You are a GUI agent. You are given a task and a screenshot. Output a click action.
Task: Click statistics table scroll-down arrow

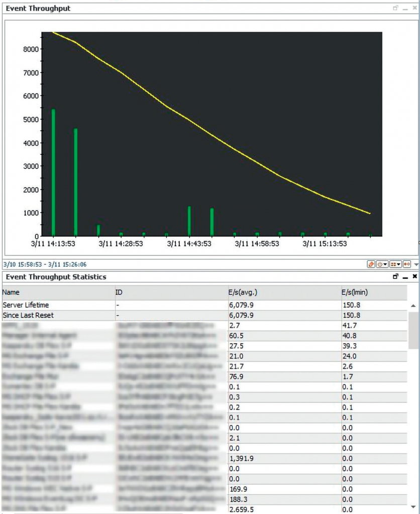pos(413,507)
